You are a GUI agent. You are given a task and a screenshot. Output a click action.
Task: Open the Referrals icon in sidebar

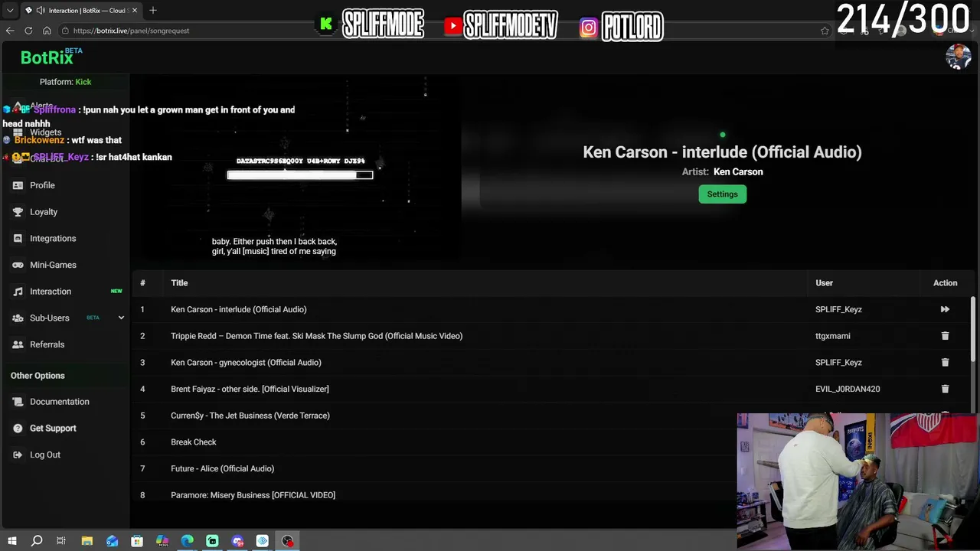tap(18, 344)
